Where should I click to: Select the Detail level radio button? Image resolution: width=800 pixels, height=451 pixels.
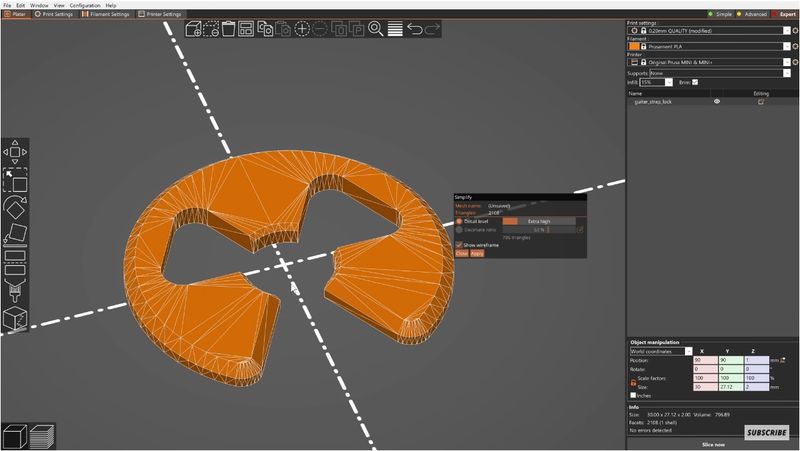(460, 221)
